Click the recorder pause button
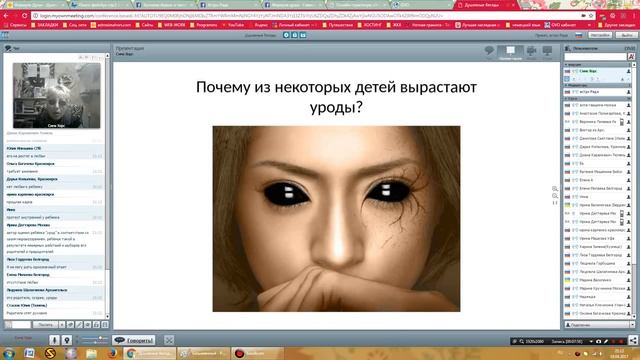Screen dimensions: 640x360 click(613, 341)
